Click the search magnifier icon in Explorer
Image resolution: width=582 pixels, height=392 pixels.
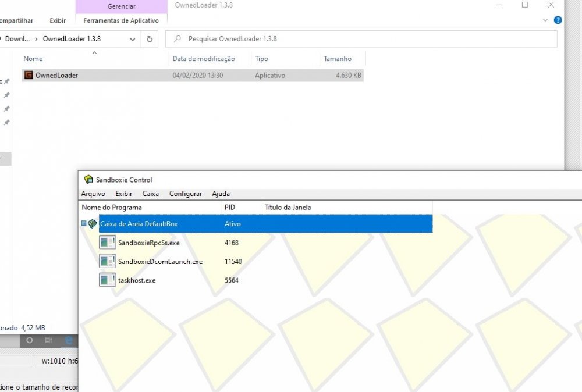(178, 38)
